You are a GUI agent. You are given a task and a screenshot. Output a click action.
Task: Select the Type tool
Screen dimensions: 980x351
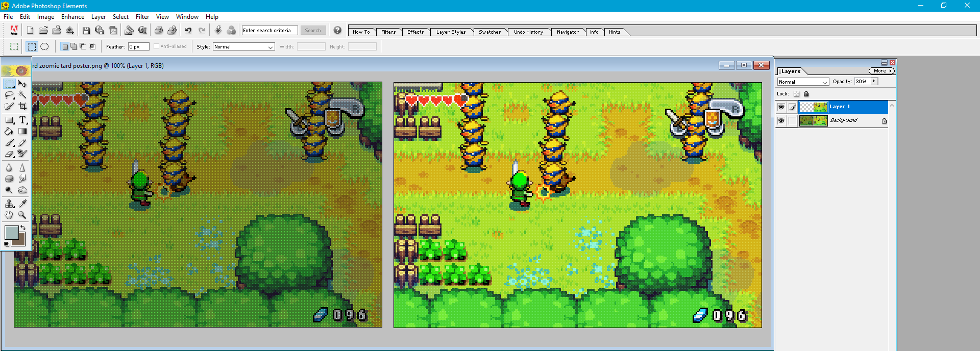coord(22,120)
